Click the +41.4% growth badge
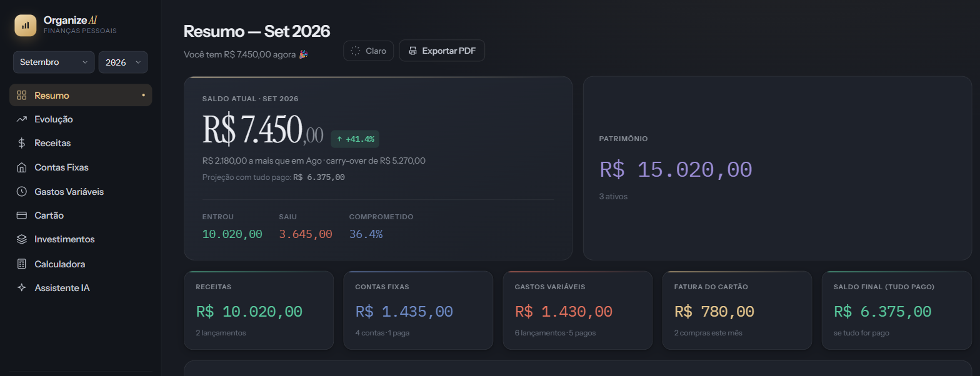This screenshot has height=376, width=980. point(355,139)
